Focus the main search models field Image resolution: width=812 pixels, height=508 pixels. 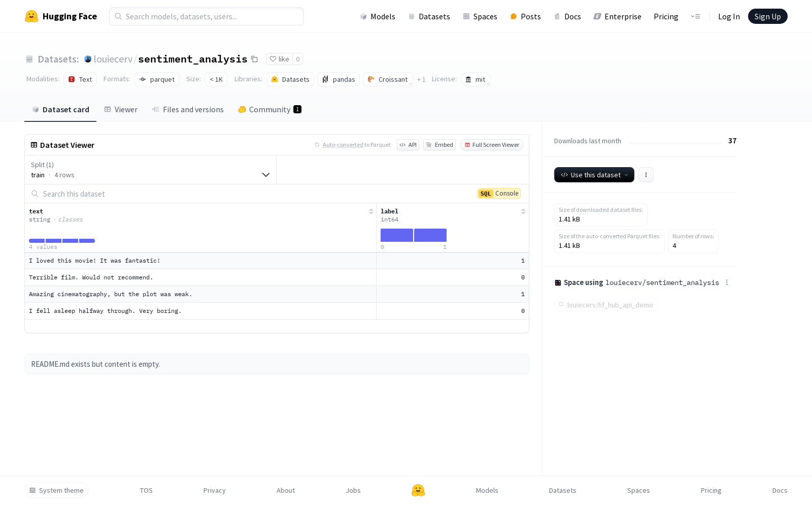207,16
